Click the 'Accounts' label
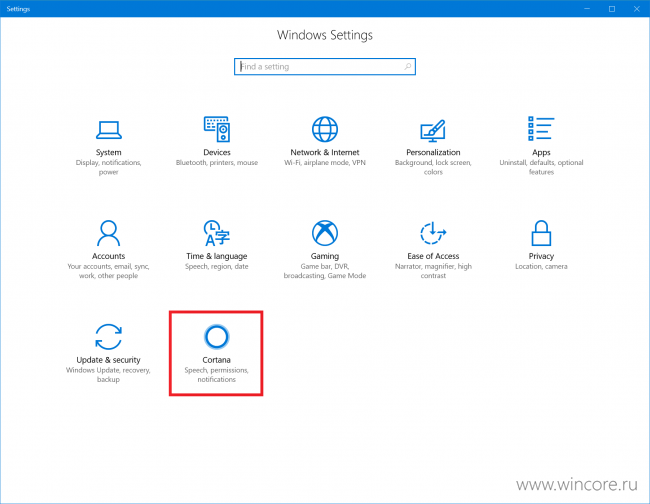 click(x=108, y=256)
